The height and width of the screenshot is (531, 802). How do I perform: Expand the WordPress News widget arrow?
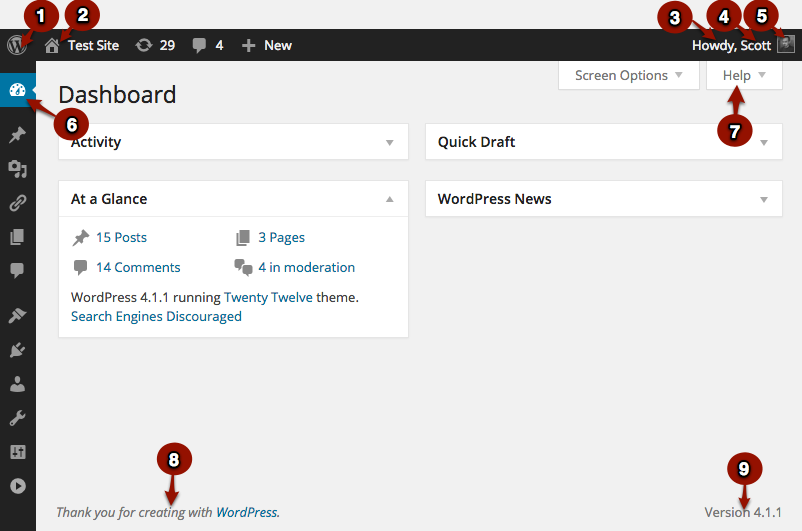(x=764, y=199)
